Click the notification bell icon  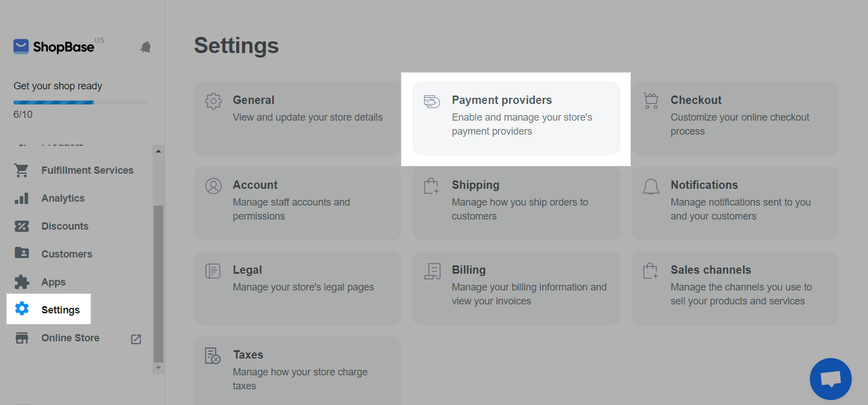pos(145,47)
